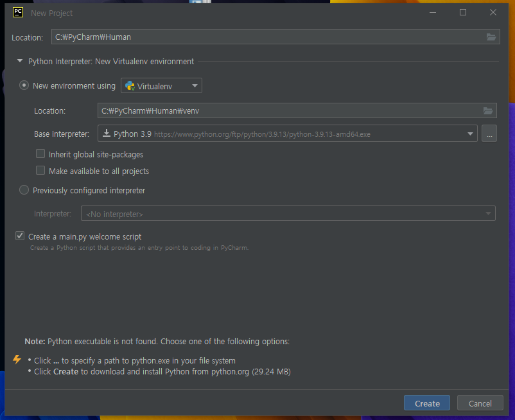Collapse the Python Interpreter section
Viewport: 515px width, 420px height.
(20, 61)
